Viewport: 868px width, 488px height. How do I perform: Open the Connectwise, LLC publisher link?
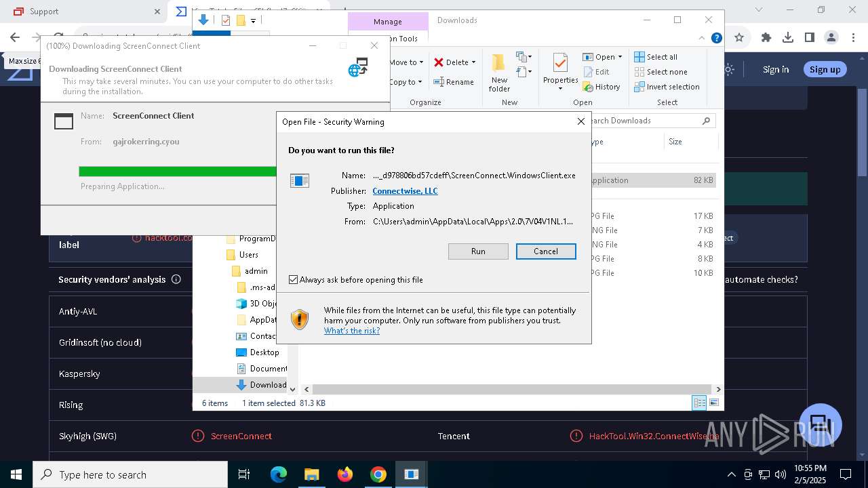pyautogui.click(x=405, y=191)
